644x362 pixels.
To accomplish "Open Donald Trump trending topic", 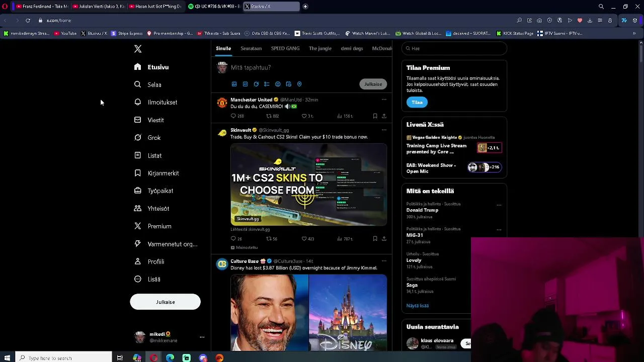I will [x=422, y=210].
